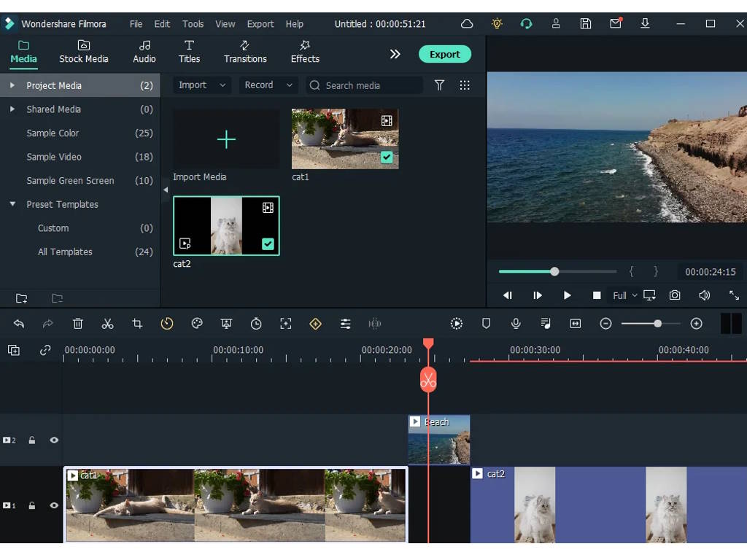The height and width of the screenshot is (560, 747).
Task: Switch to the Transitions tab
Action: pos(245,52)
